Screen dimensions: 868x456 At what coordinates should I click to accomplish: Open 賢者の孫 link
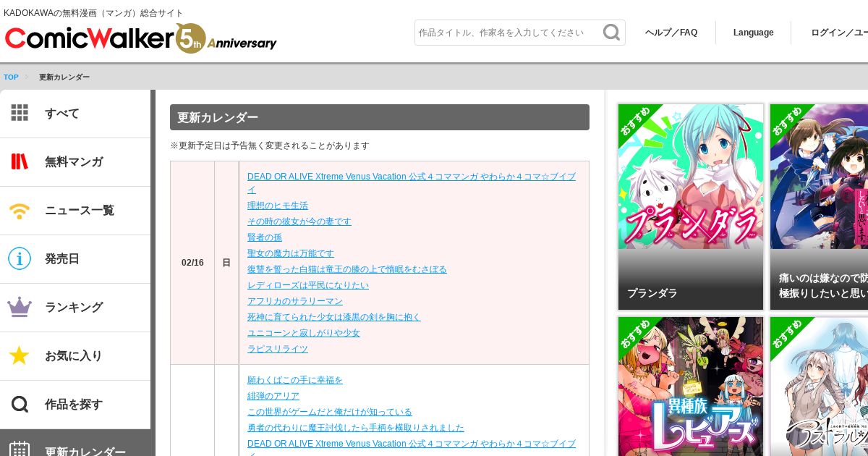pos(265,237)
